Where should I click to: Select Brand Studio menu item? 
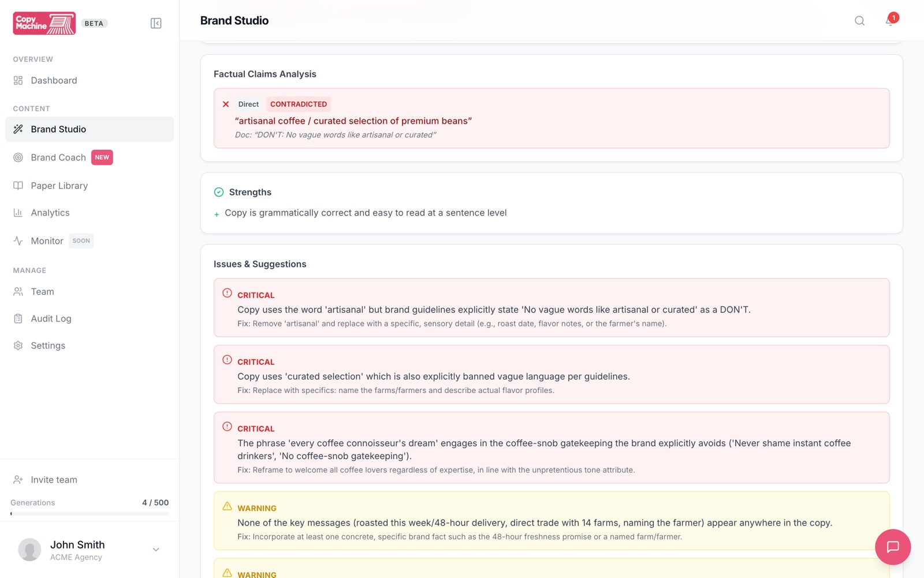(x=90, y=129)
